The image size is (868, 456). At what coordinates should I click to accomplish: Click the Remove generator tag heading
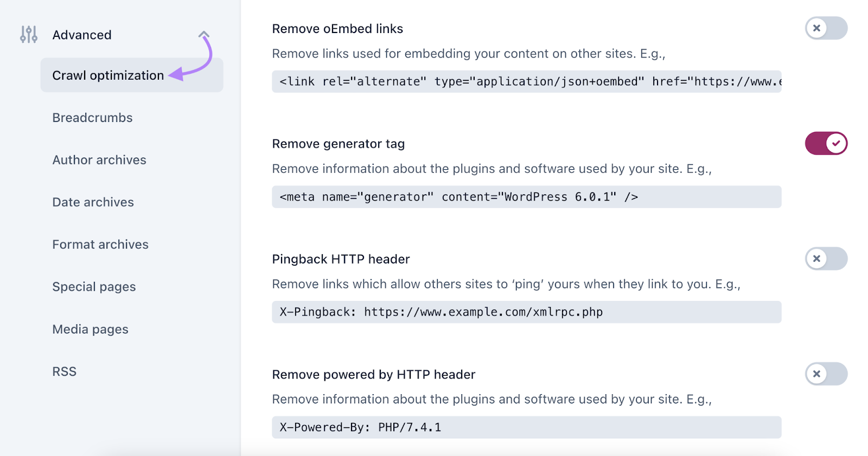coord(338,144)
